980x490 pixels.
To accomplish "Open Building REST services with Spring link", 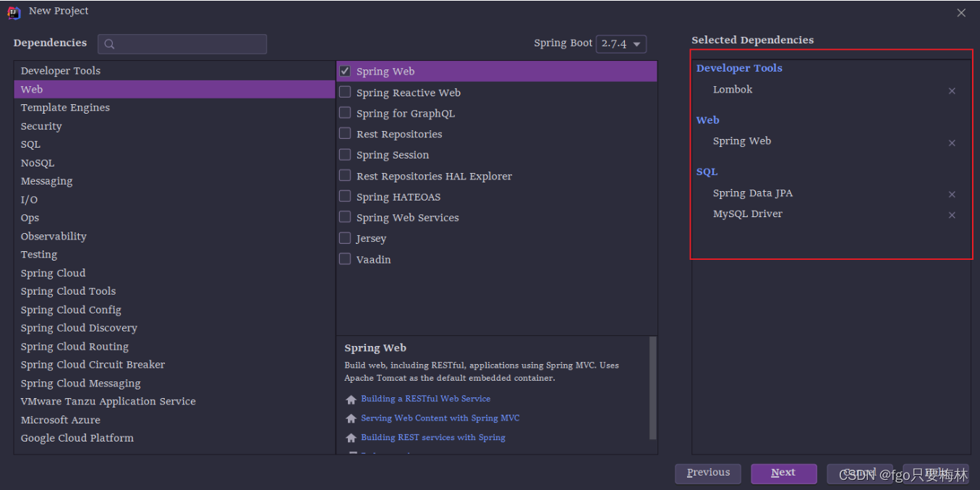I will [433, 438].
